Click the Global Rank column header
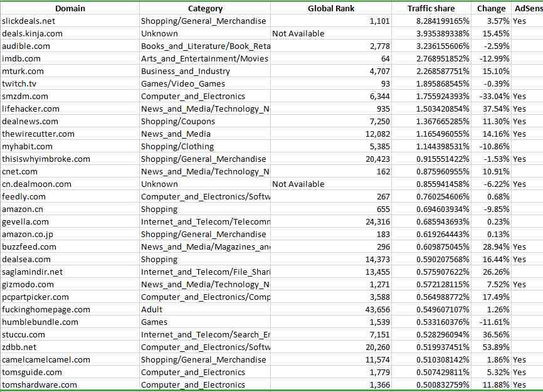 pyautogui.click(x=330, y=8)
